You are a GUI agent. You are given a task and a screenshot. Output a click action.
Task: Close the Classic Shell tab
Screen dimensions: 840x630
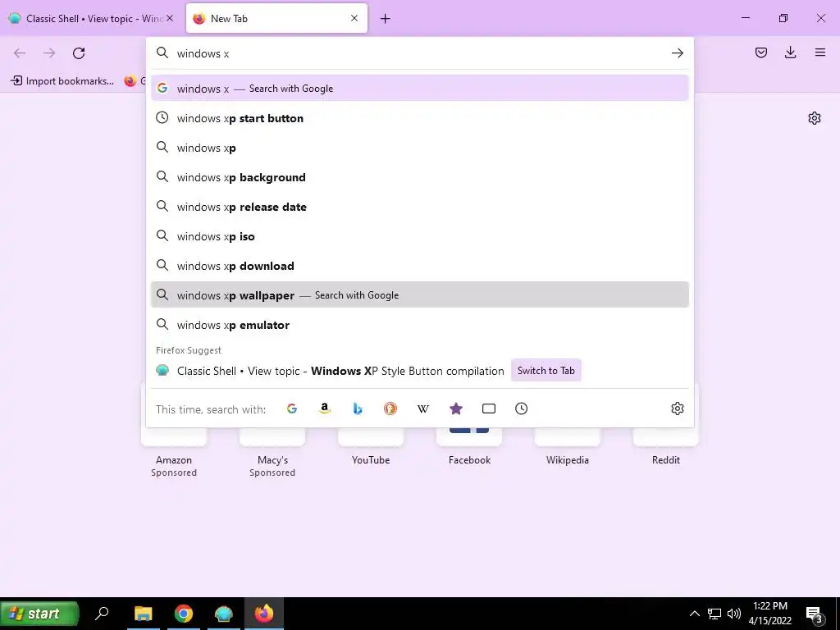click(170, 18)
